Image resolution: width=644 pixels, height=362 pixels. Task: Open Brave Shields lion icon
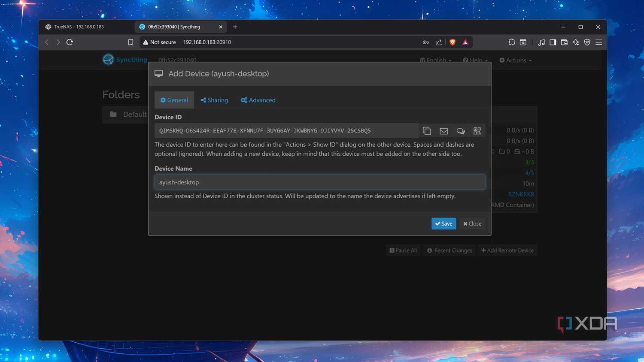point(453,42)
